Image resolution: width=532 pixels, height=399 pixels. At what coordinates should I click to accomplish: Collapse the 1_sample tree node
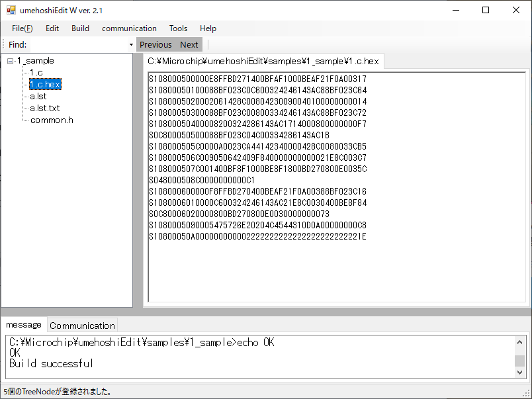click(x=11, y=61)
